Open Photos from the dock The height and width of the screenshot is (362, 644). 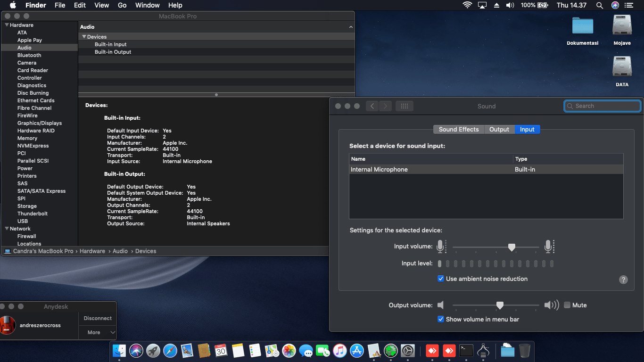(289, 350)
